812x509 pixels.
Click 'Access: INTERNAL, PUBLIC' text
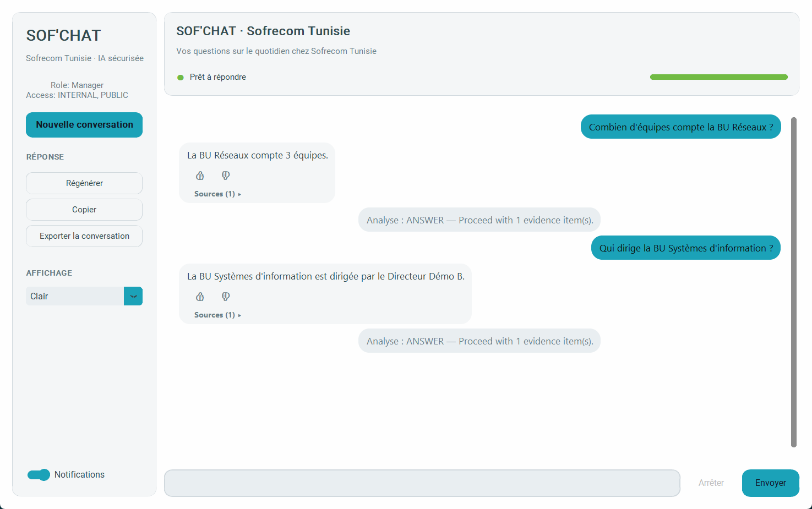pos(77,95)
